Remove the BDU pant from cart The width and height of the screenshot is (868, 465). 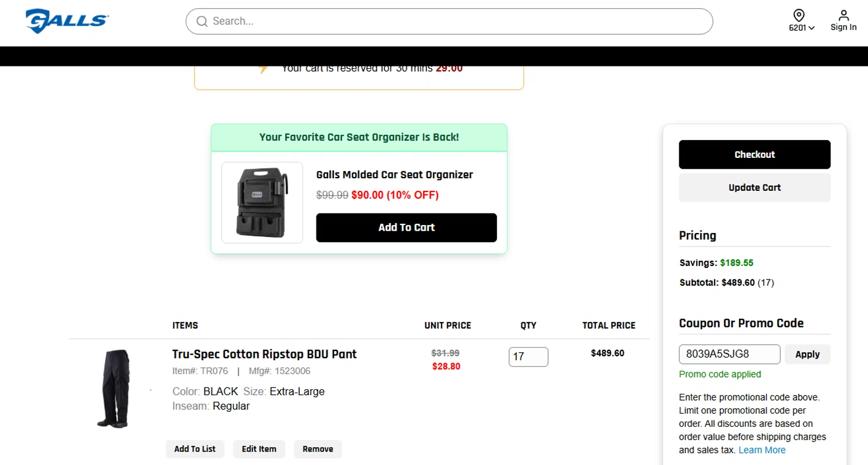pyautogui.click(x=318, y=449)
